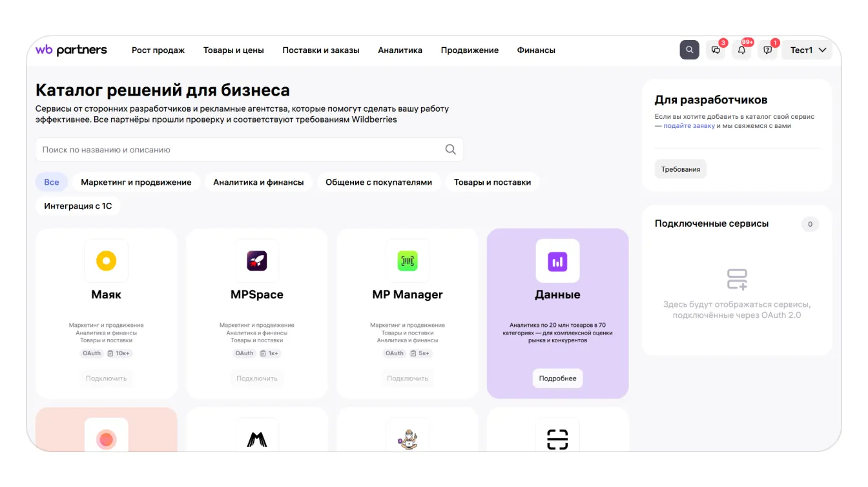Viewport: 868px width, 487px height.
Task: Expand the Тест1 account dropdown
Action: click(x=807, y=50)
